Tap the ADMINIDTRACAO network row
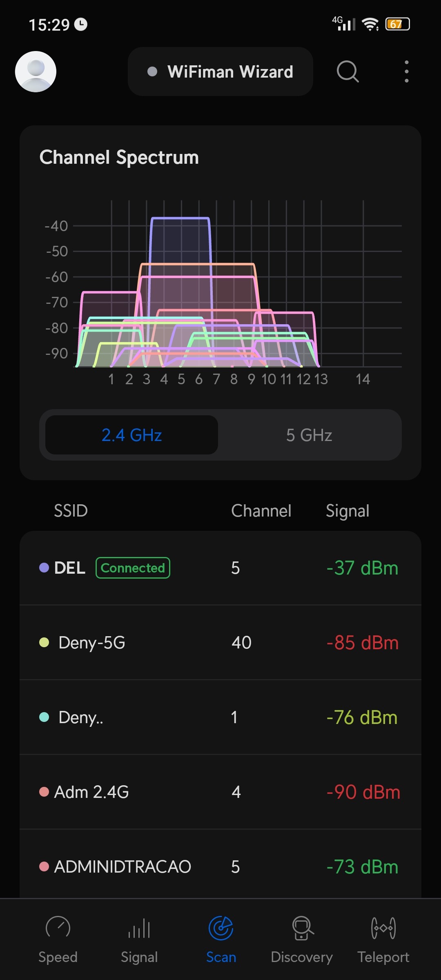 point(220,866)
